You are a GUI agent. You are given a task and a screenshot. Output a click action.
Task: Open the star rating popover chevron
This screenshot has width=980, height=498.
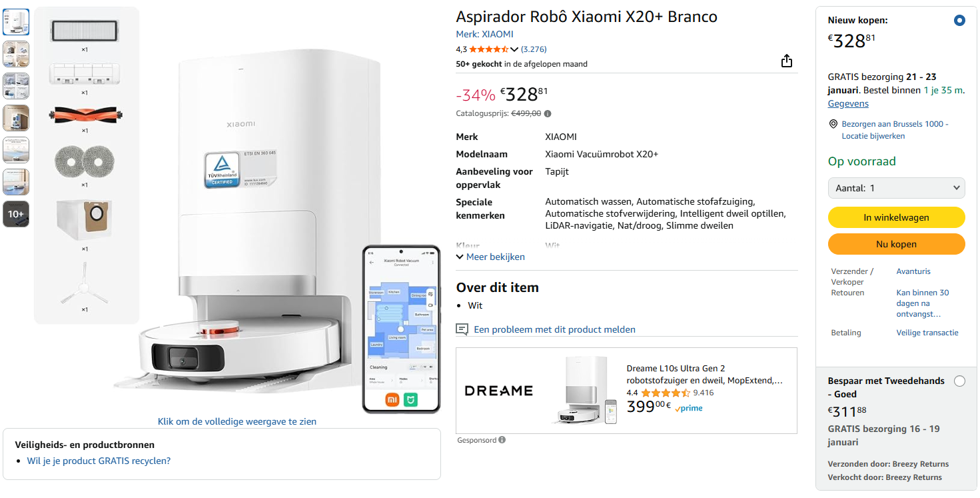click(x=514, y=49)
